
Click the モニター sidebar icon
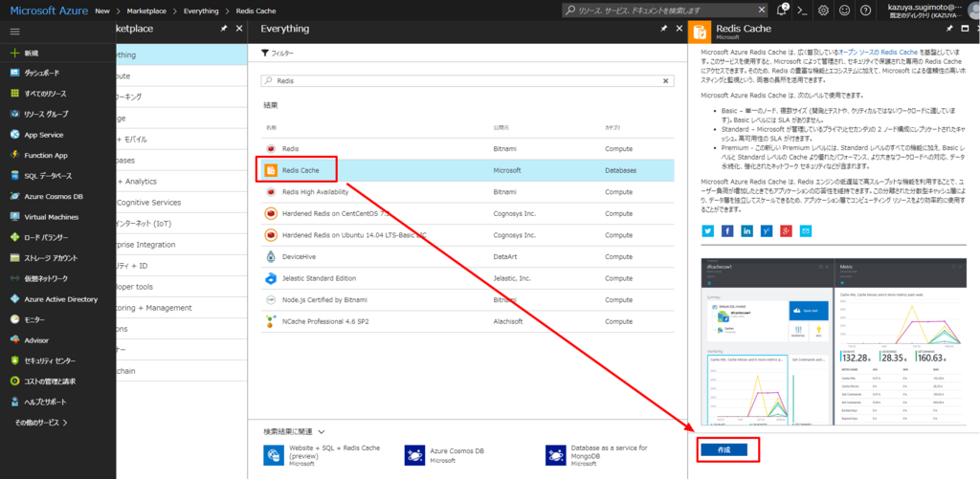(x=15, y=319)
